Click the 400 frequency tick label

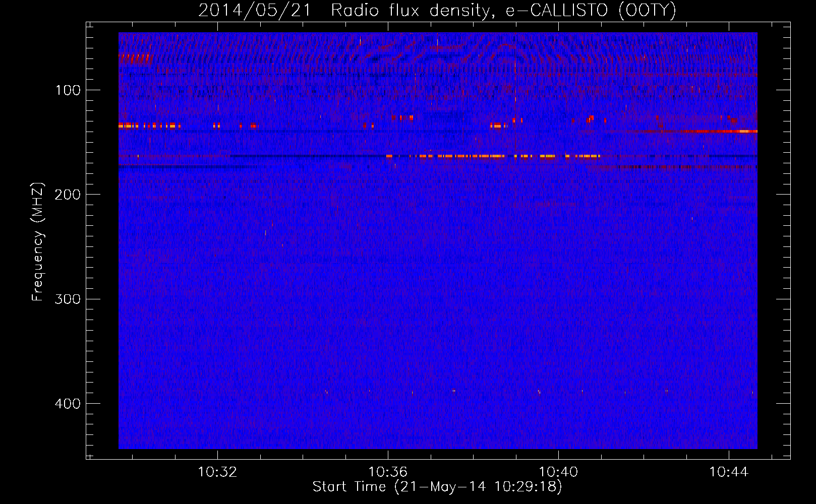[x=68, y=404]
